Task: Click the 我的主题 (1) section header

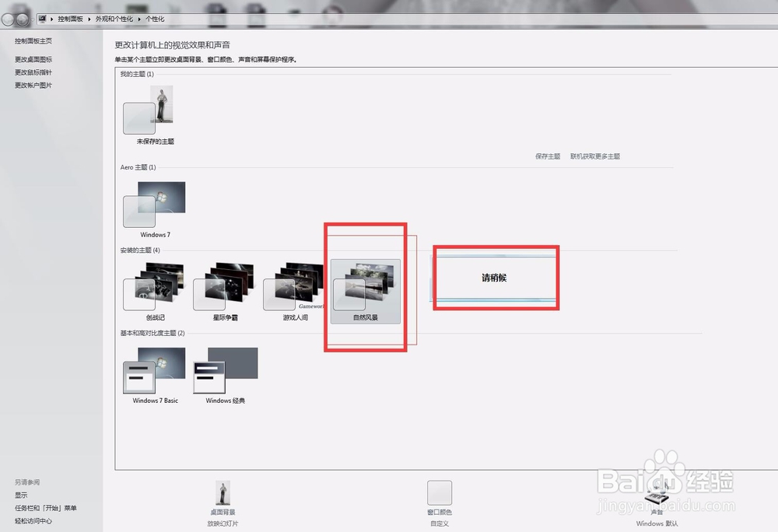Action: [137, 74]
